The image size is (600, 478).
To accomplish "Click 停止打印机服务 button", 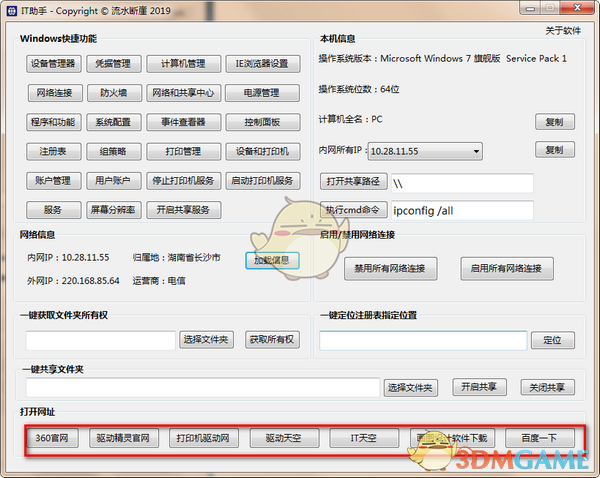I will click(x=181, y=181).
